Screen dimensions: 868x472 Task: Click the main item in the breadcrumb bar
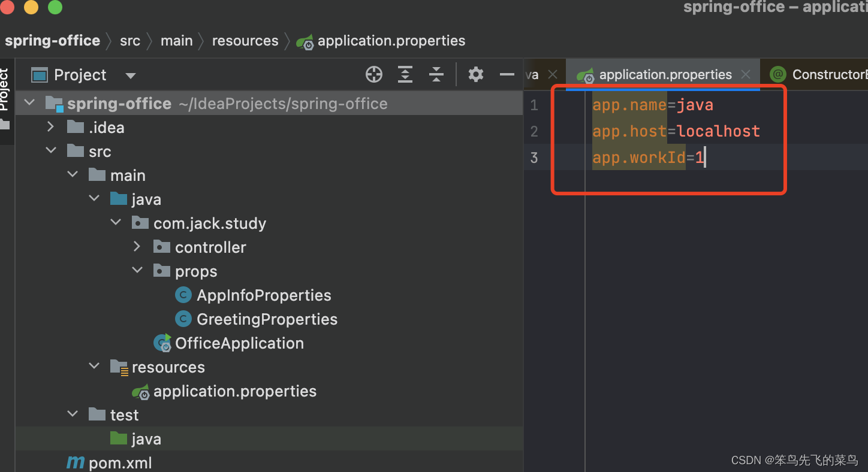pos(176,41)
